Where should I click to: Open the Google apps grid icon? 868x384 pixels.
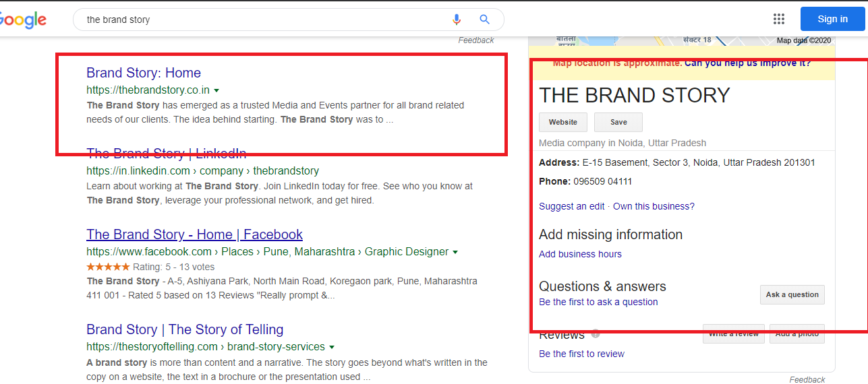(x=779, y=19)
